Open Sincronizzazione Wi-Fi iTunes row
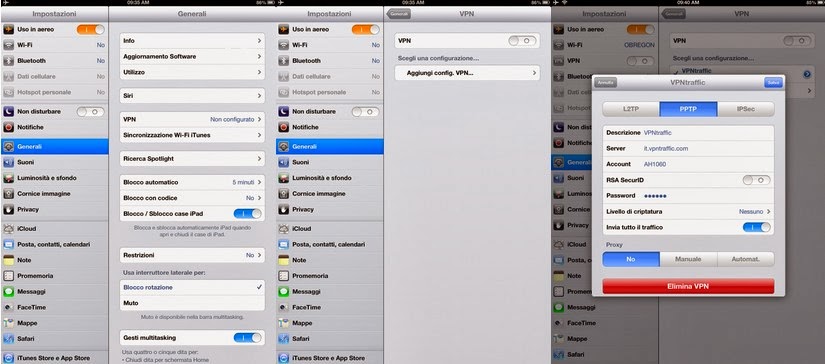The image size is (825, 364). (x=192, y=135)
